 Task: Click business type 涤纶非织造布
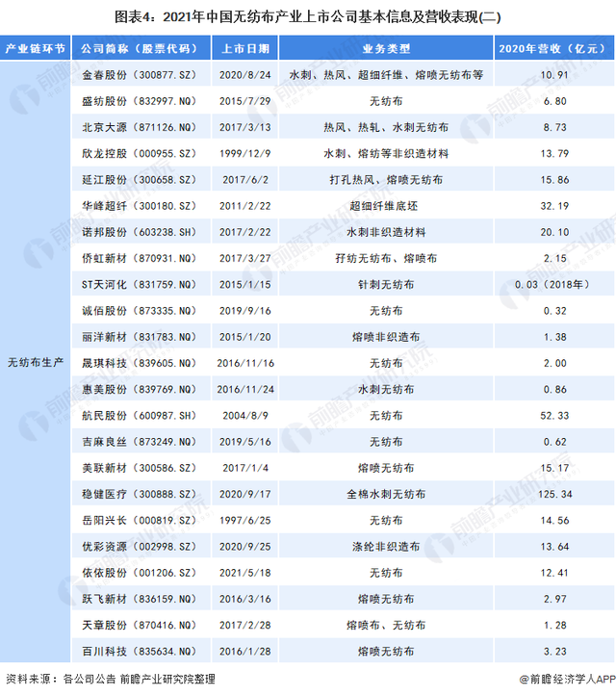click(386, 547)
